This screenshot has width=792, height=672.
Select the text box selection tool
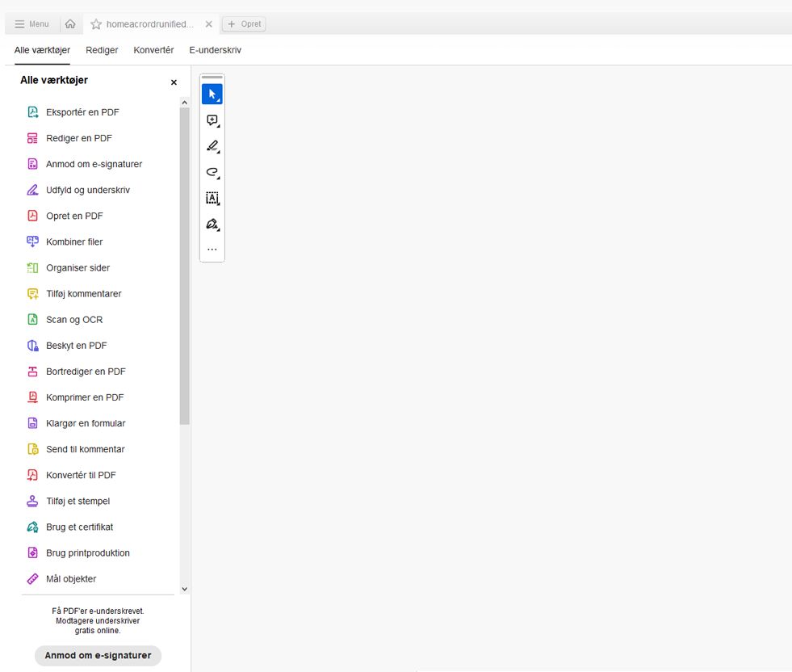(212, 198)
